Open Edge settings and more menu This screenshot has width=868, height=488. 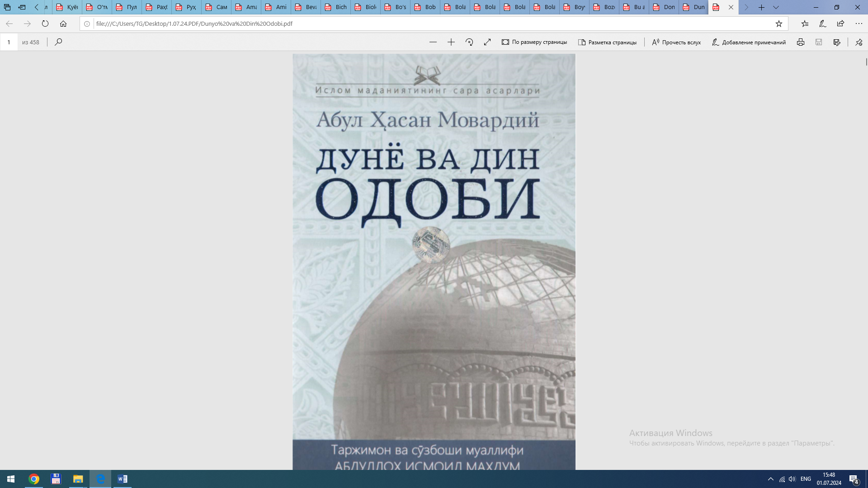click(x=859, y=23)
